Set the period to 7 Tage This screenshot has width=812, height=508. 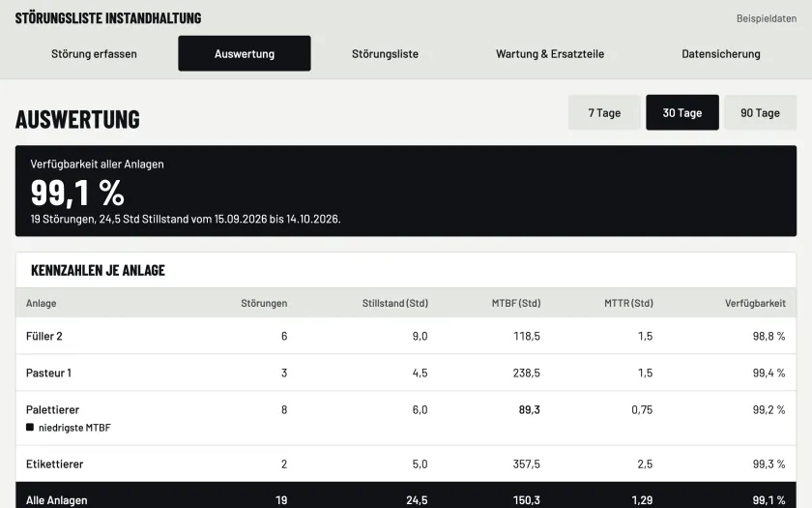[604, 112]
